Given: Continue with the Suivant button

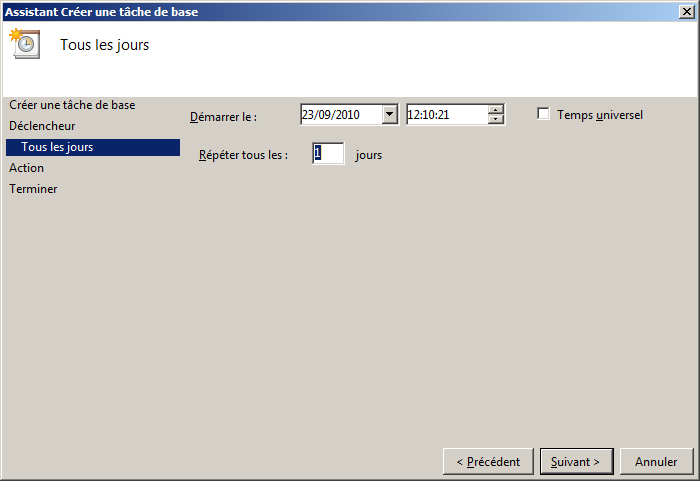Looking at the screenshot, I should [x=576, y=461].
